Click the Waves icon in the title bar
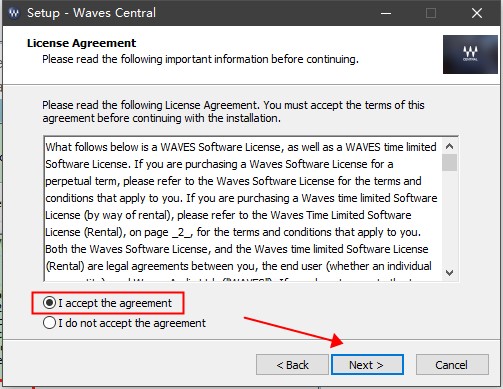The image size is (503, 389). (14, 13)
